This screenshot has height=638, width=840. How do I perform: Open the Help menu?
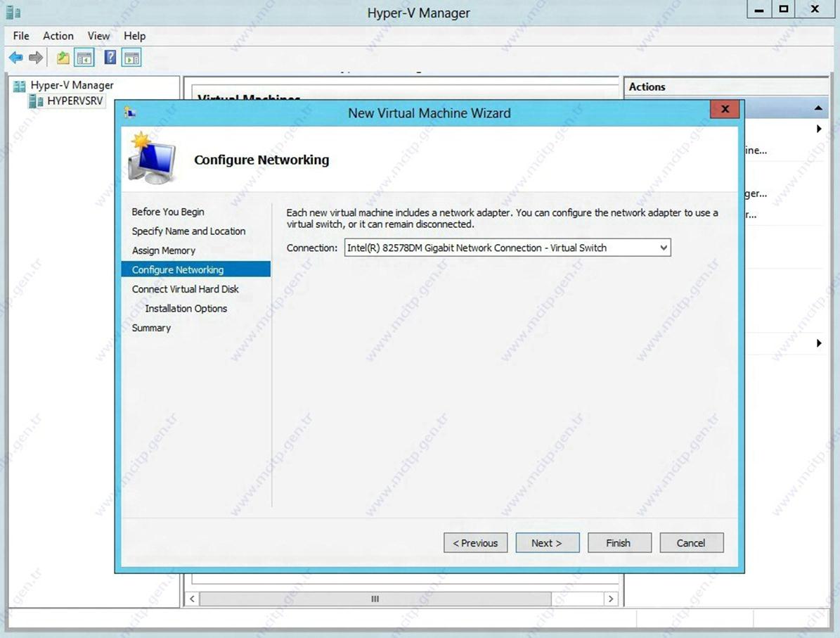[134, 36]
